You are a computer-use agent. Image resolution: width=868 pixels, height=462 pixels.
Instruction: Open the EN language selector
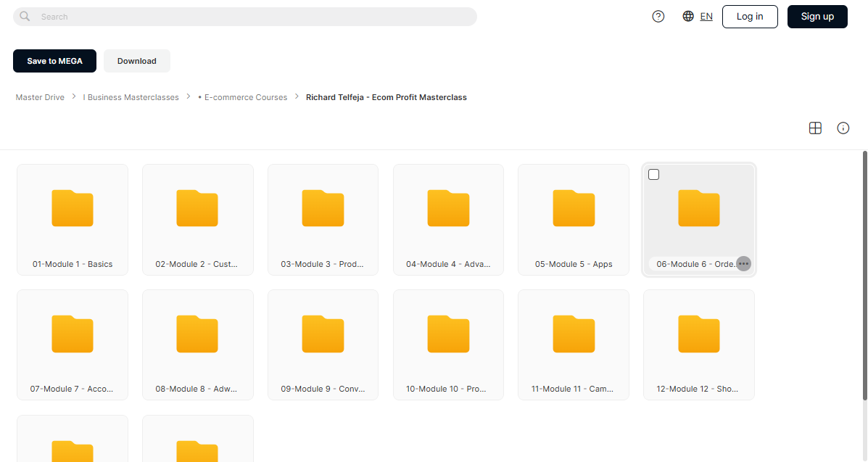[x=706, y=17]
